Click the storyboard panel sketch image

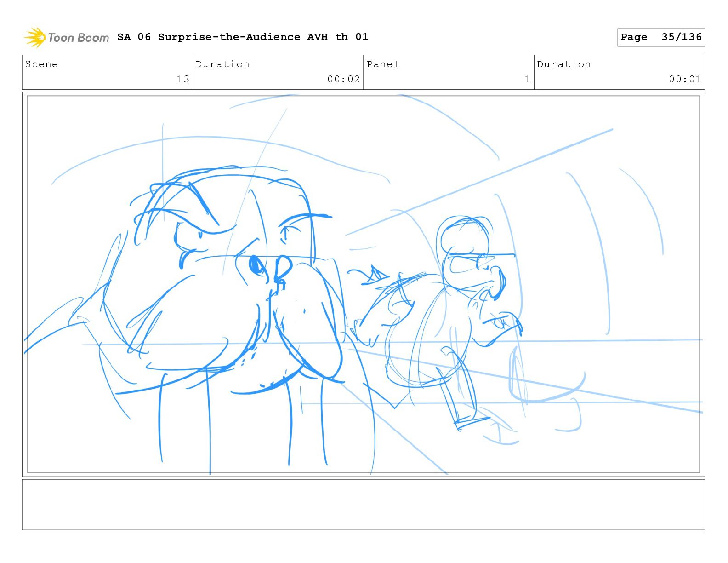[x=364, y=284]
